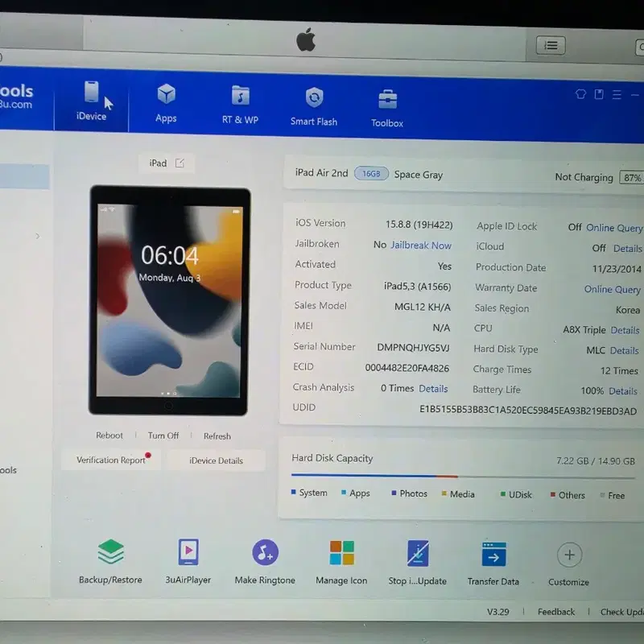The image size is (644, 644).
Task: Click the ECID value 0004482E20FA4826
Action: click(x=407, y=368)
